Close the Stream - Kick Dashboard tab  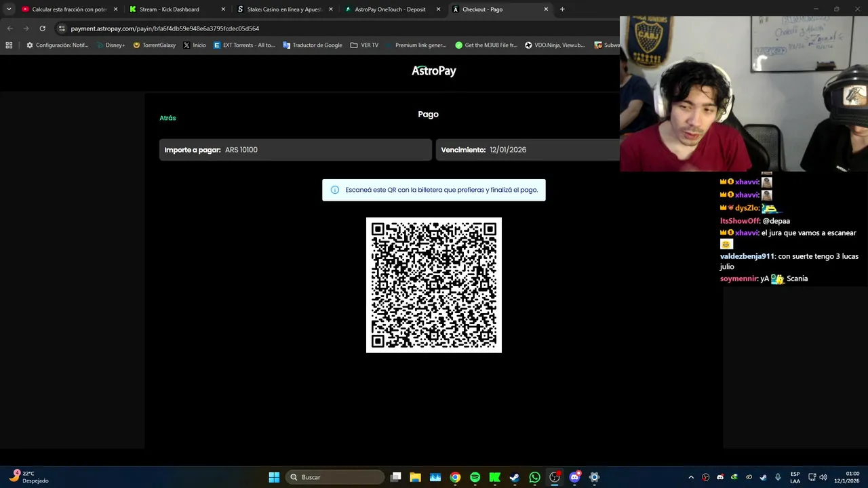223,9
